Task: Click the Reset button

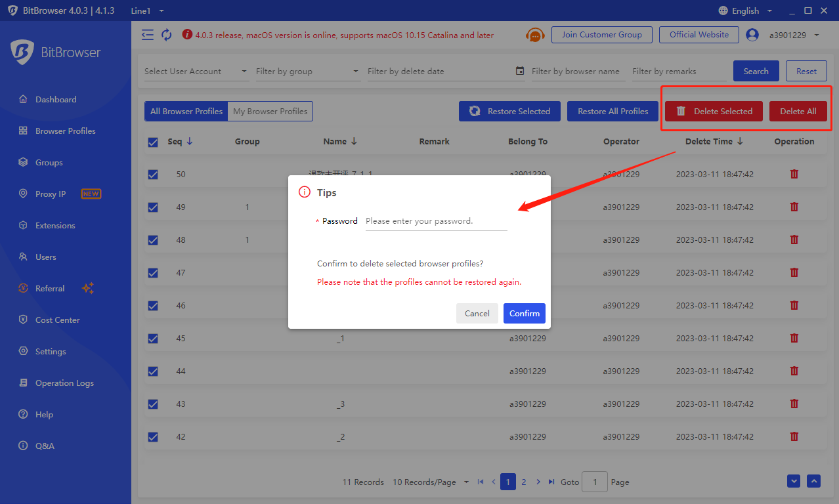Action: click(x=807, y=71)
